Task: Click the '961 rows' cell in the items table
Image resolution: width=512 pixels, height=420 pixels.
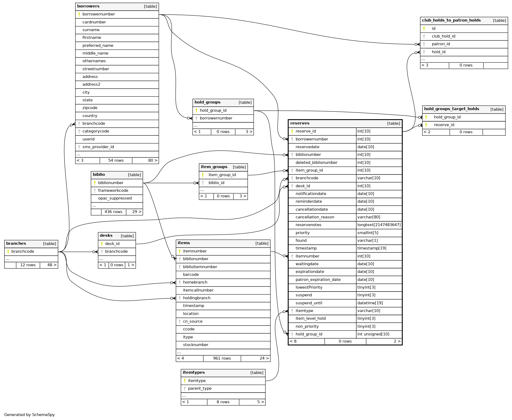Action: point(222,359)
